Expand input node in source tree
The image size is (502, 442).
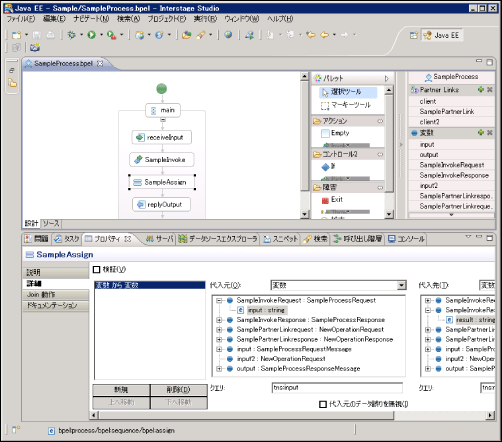[x=219, y=349]
